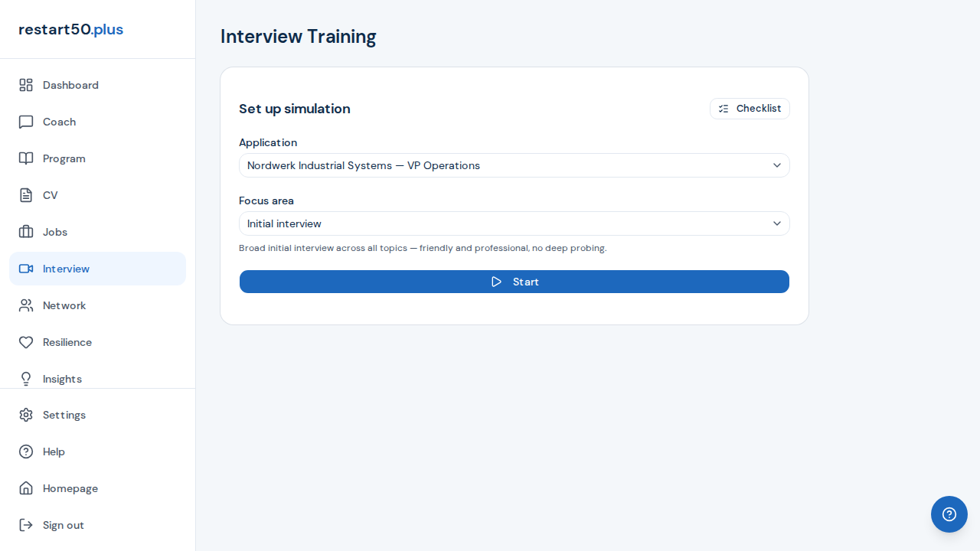980x551 pixels.
Task: Click the Program open-book icon
Action: [x=26, y=158]
